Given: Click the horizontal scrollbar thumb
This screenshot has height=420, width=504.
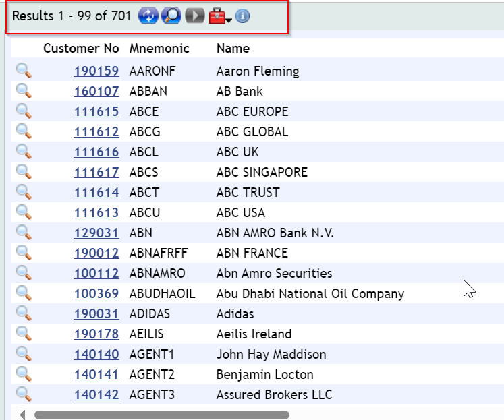Looking at the screenshot, I should pos(162,415).
